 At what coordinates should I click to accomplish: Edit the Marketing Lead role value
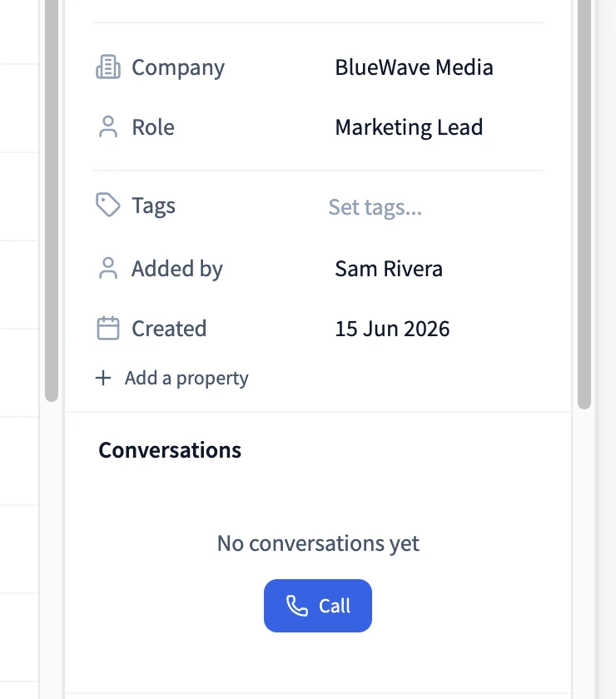point(409,127)
